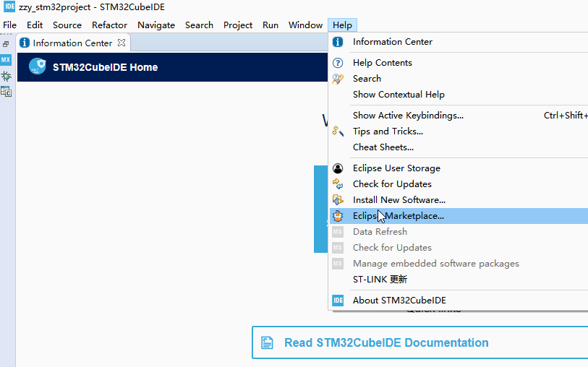The image size is (588, 367).
Task: Open Tips and Tricks entry
Action: tap(459, 131)
